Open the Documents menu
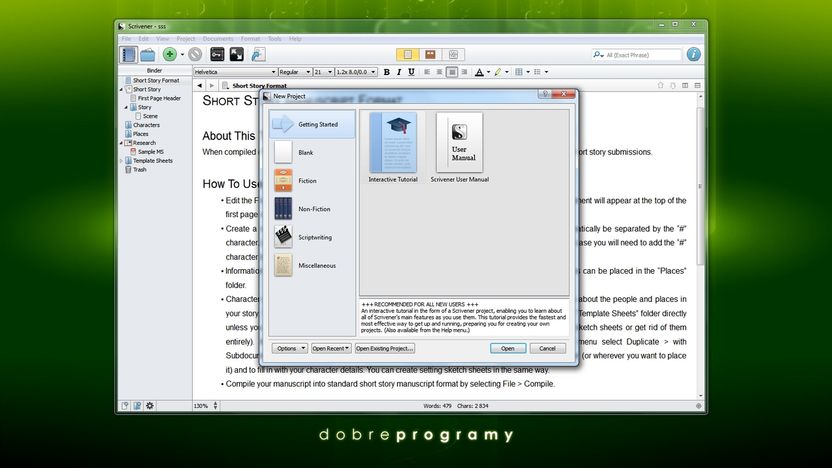 coord(218,39)
